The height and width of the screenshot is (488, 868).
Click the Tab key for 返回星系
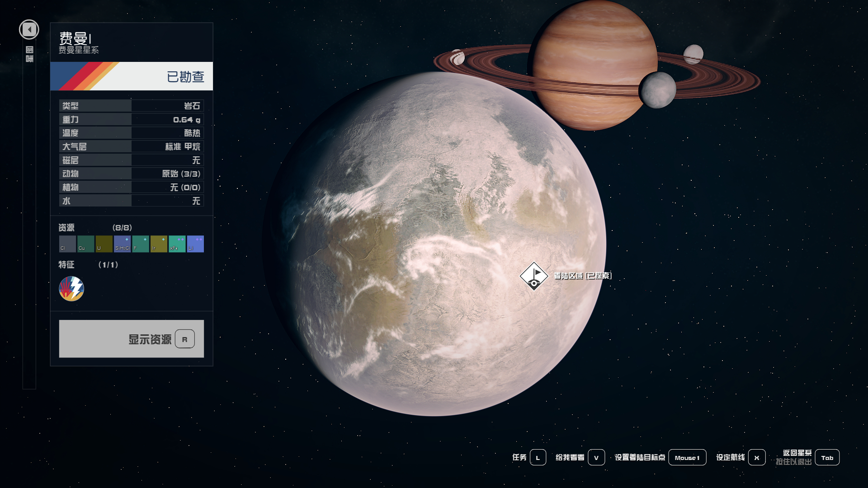pos(827,457)
